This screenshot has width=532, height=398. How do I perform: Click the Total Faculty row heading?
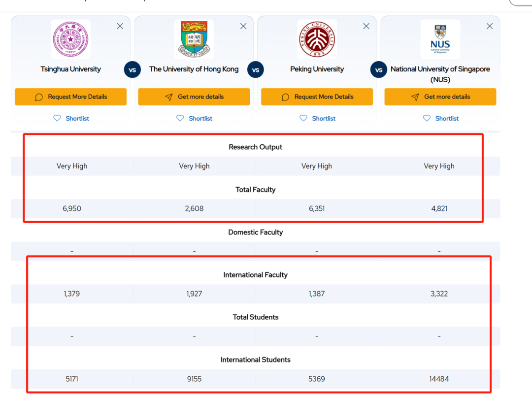pyautogui.click(x=256, y=190)
